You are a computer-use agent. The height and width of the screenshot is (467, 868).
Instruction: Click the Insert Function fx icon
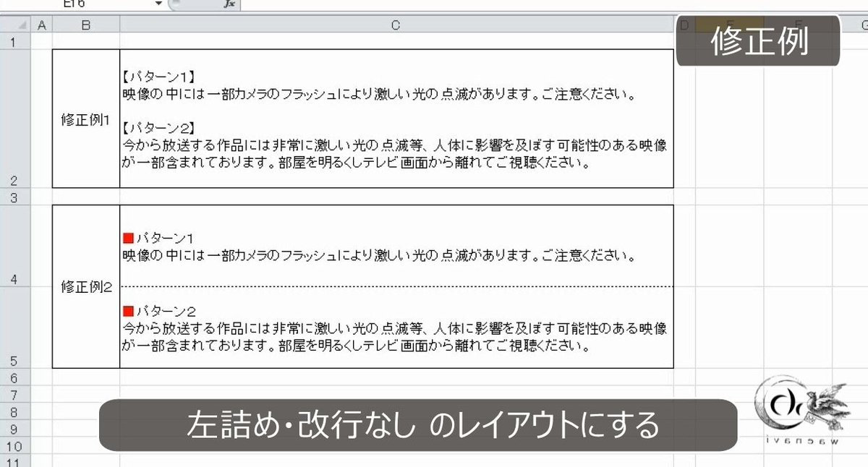tap(230, 4)
